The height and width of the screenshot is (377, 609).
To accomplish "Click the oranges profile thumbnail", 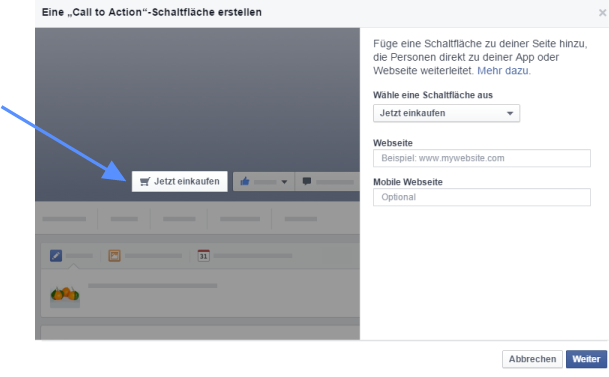I will coord(65,297).
